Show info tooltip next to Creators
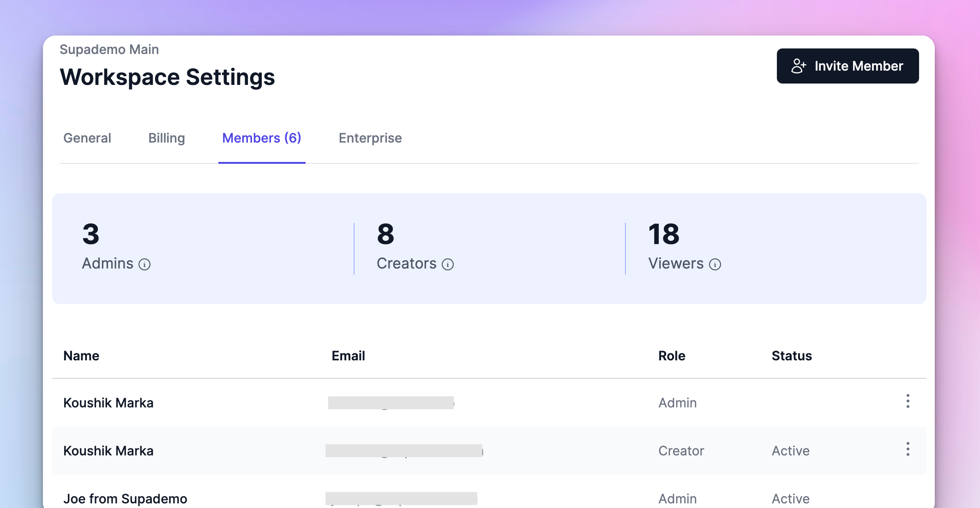The height and width of the screenshot is (508, 980). point(448,264)
